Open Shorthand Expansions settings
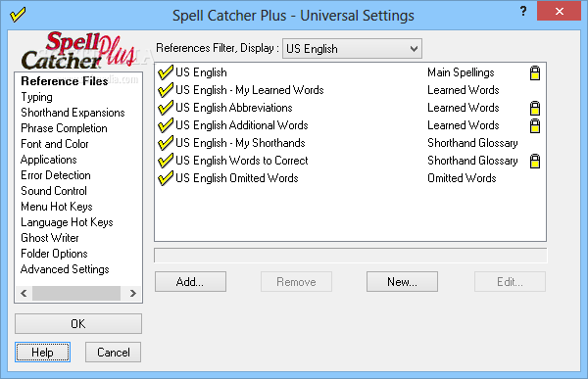Viewport: 588px width, 379px height. (x=73, y=113)
